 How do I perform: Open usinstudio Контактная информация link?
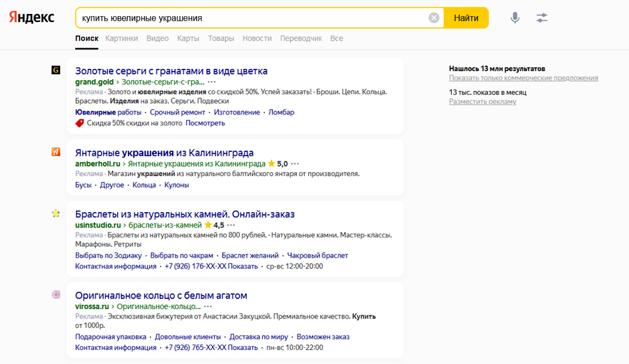[116, 266]
